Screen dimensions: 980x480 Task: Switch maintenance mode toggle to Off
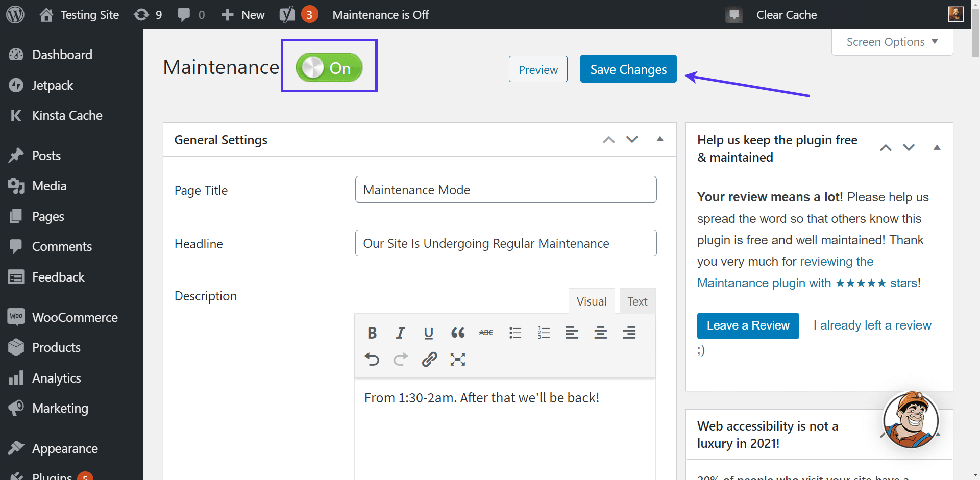tap(329, 67)
